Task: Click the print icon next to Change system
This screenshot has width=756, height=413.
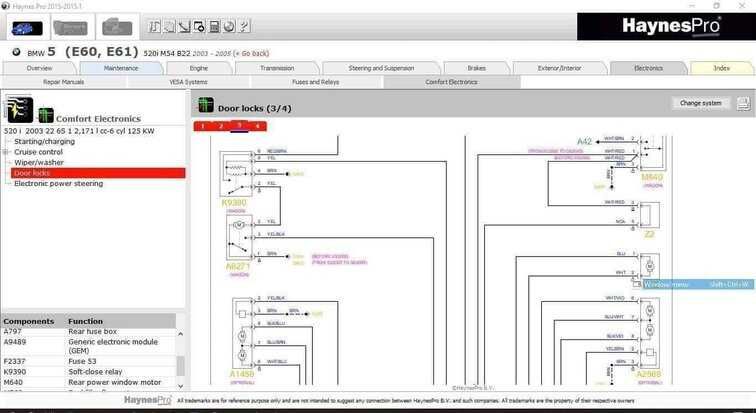Action: coord(743,103)
